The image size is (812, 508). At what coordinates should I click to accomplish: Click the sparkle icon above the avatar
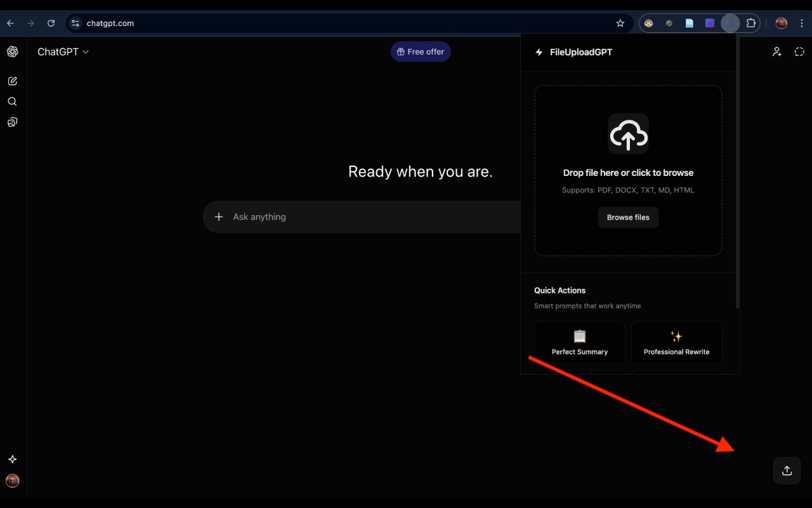click(x=12, y=459)
